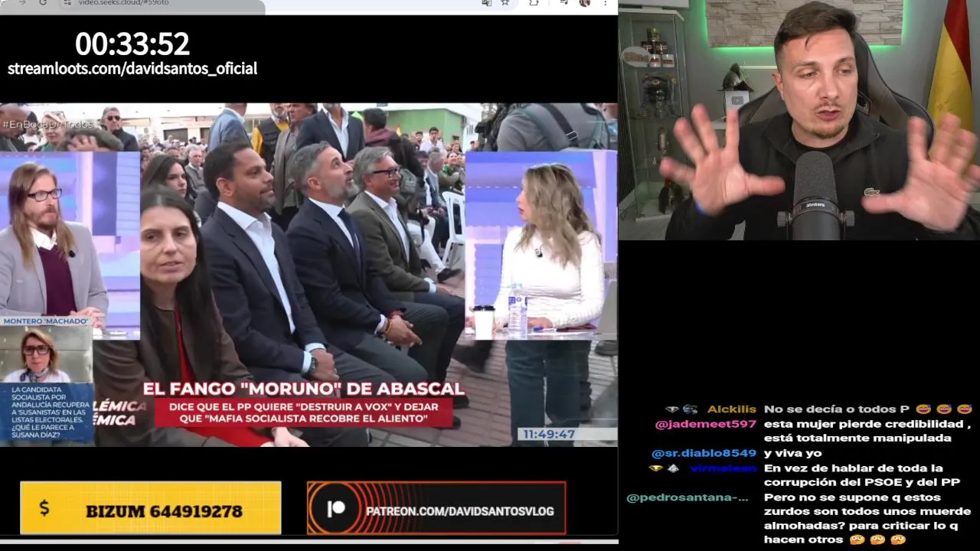Click chat username @jademeet597
The width and height of the screenshot is (980, 551).
(705, 424)
